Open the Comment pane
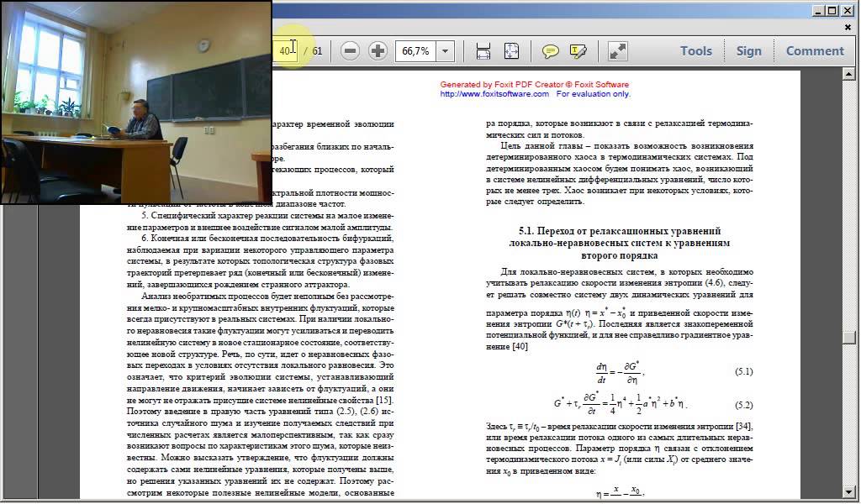861x504 pixels. [x=815, y=51]
